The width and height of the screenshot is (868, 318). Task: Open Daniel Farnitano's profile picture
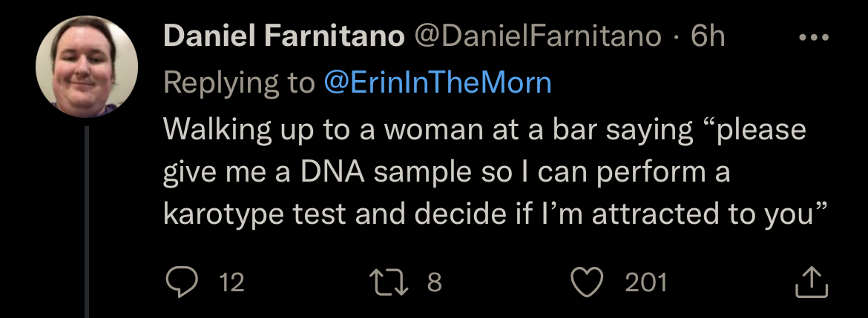pyautogui.click(x=86, y=67)
